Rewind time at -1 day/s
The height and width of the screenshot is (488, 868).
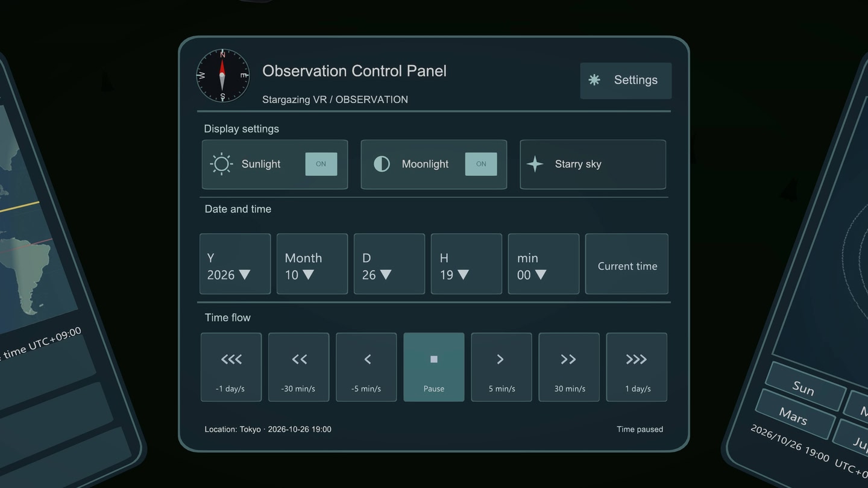(231, 367)
